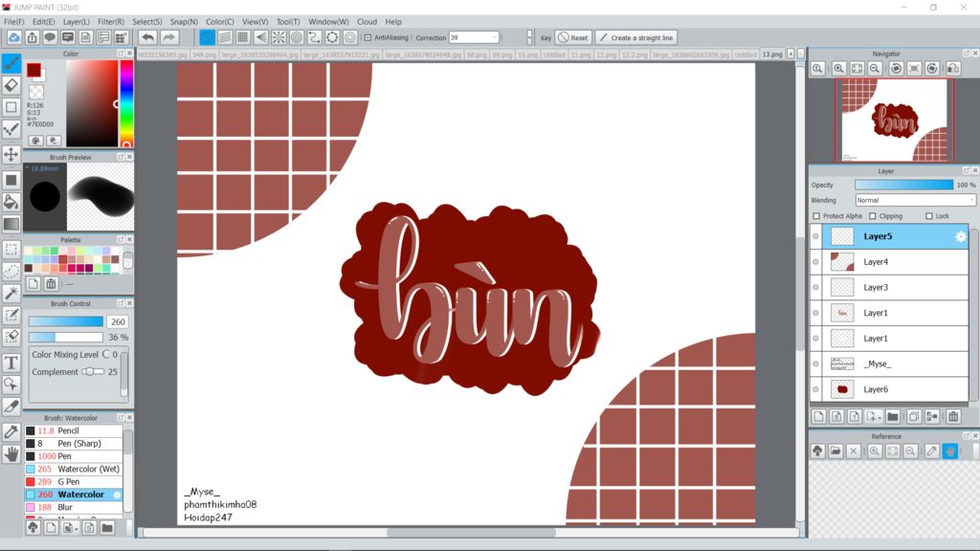Select the Pencil brush
Screen dimensions: 980x551
[x=74, y=431]
